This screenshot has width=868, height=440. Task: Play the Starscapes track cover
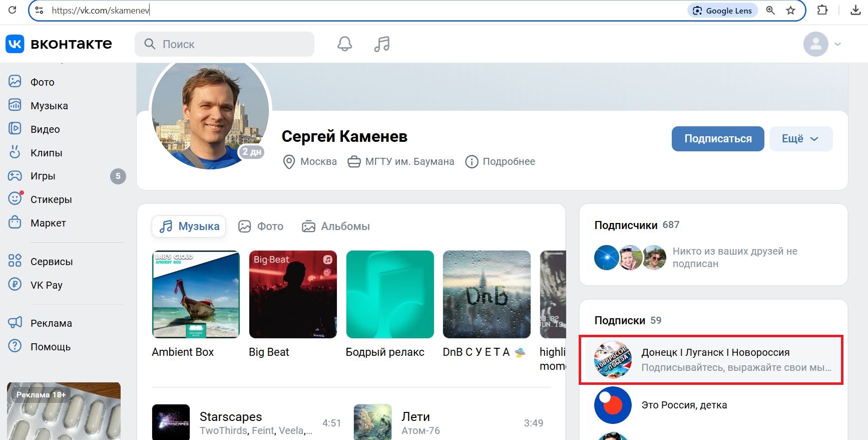pyautogui.click(x=171, y=423)
